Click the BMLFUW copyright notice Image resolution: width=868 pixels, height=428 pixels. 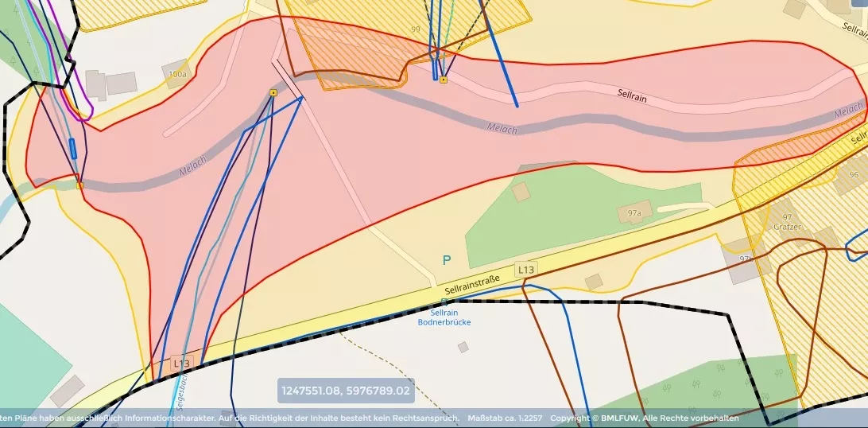(645, 418)
